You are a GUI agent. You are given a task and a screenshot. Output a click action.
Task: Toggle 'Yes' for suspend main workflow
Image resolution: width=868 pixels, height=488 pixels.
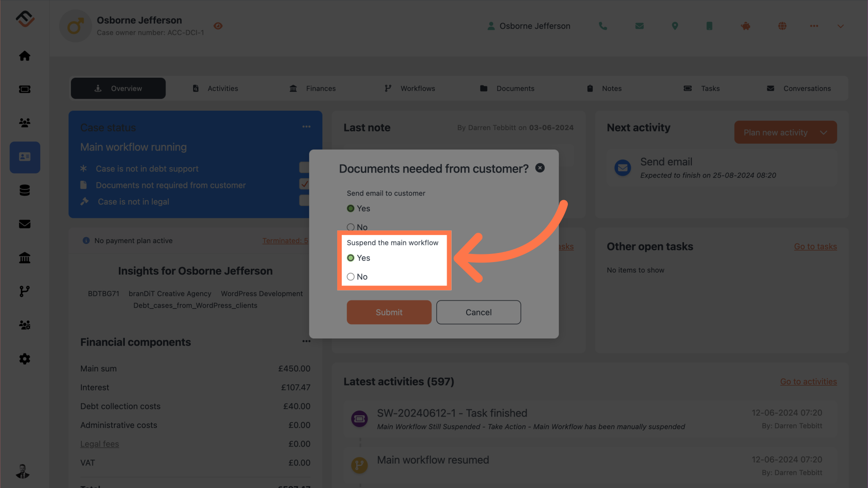click(x=350, y=258)
